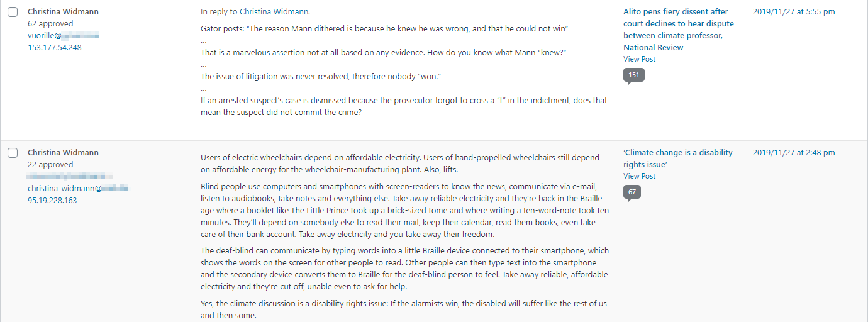
Task: Open the comment dated 2019/11/27 at 5:55 pm
Action: tap(794, 11)
